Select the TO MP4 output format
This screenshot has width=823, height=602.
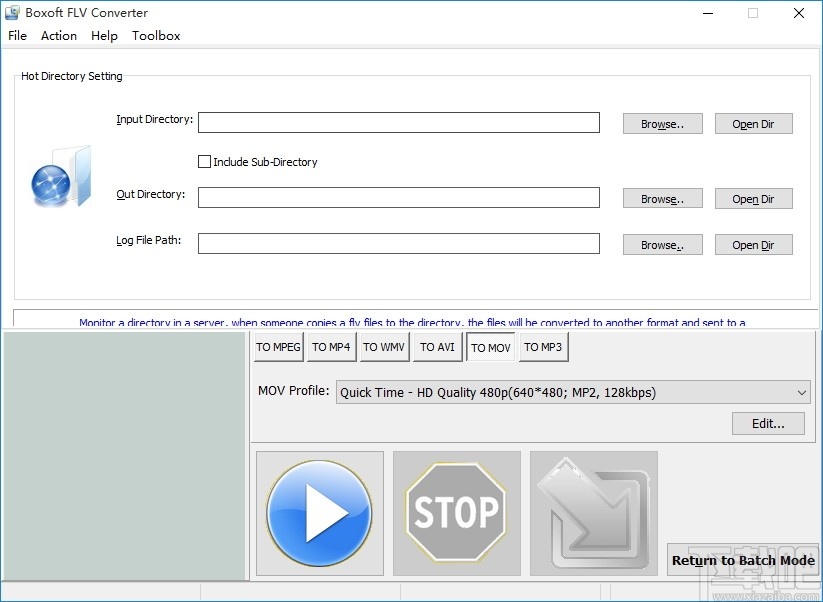(331, 347)
